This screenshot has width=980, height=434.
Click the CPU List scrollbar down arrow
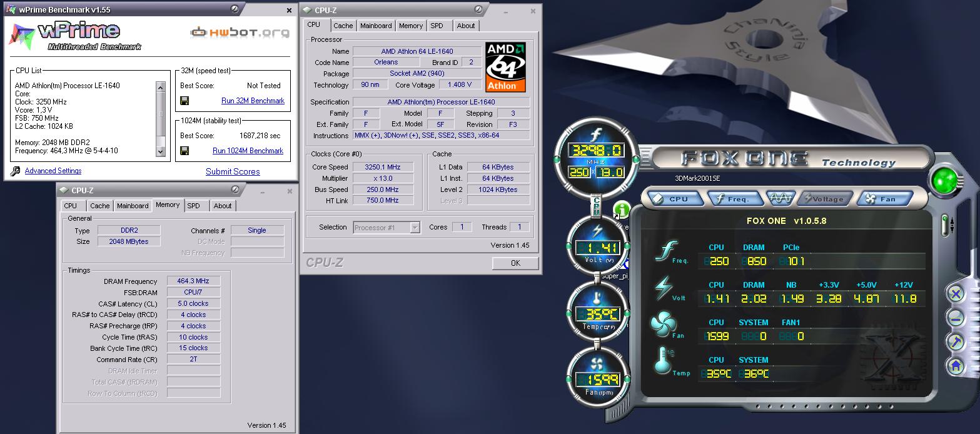point(161,151)
